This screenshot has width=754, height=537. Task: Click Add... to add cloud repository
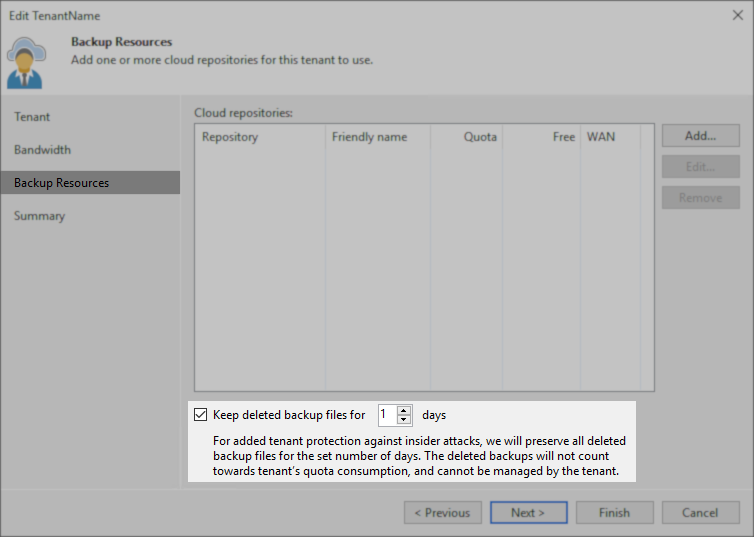(x=701, y=136)
